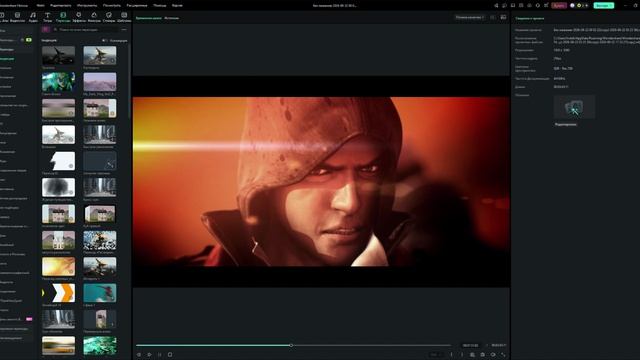The width and height of the screenshot is (640, 360).
Task: Open the Titles (Титры) tab
Action: [x=47, y=17]
